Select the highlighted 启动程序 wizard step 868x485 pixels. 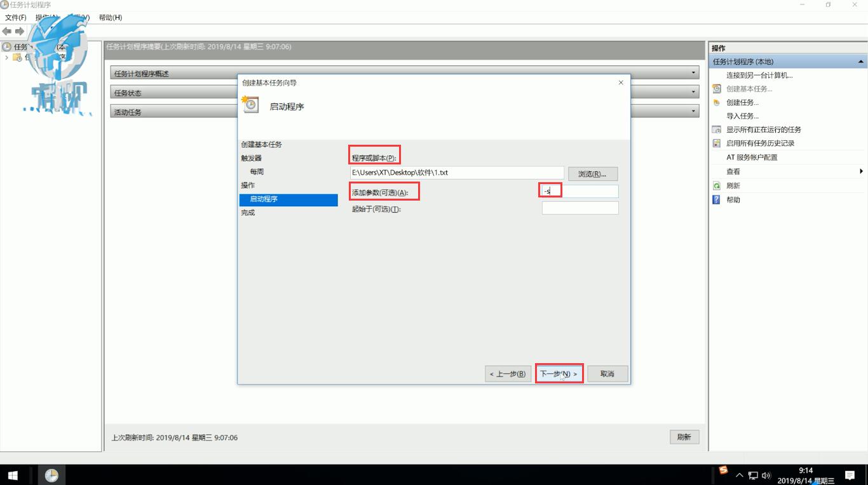point(288,199)
